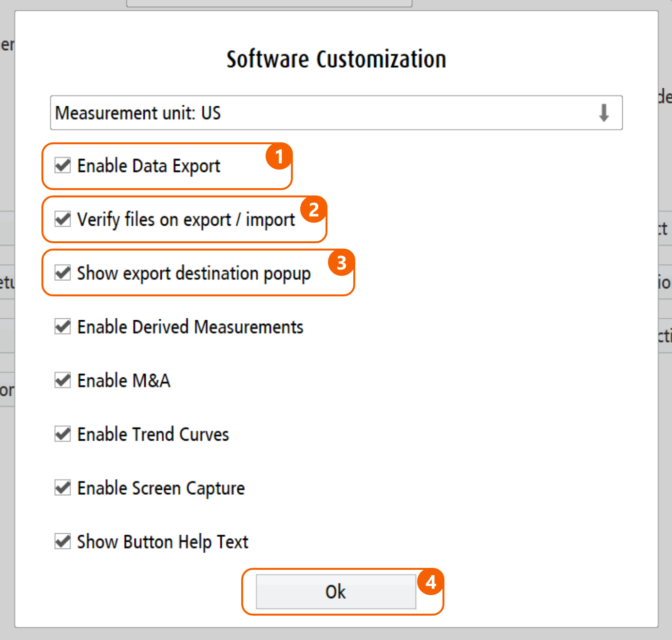Uncheck Enable Screen Capture
Viewport: 672px width, 640px height.
(x=63, y=487)
